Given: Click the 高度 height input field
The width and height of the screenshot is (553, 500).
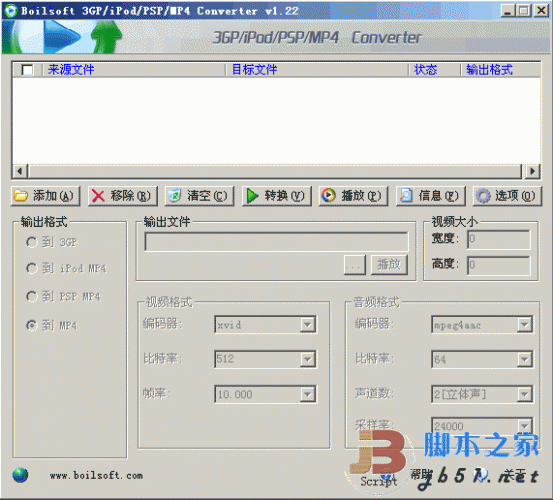Looking at the screenshot, I should pos(499,265).
